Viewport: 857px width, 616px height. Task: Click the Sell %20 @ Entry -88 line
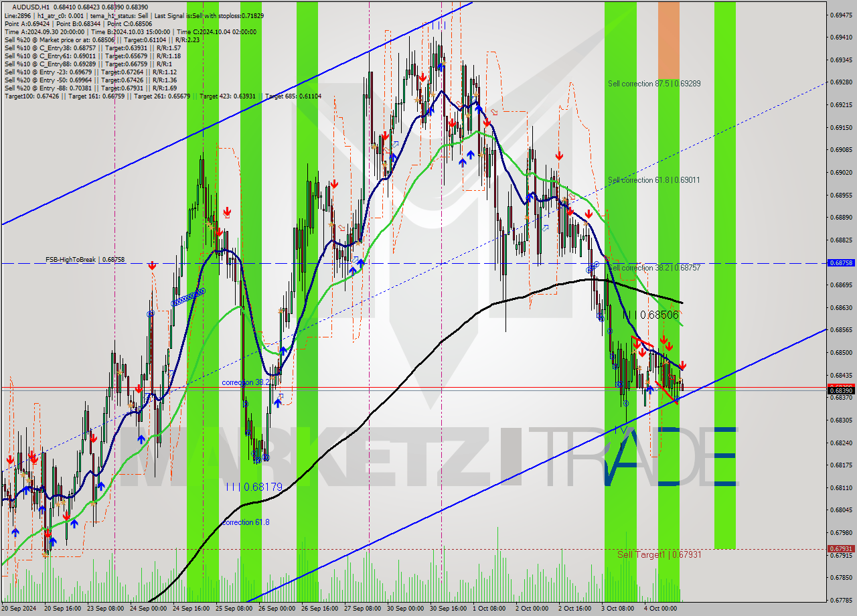(90, 88)
